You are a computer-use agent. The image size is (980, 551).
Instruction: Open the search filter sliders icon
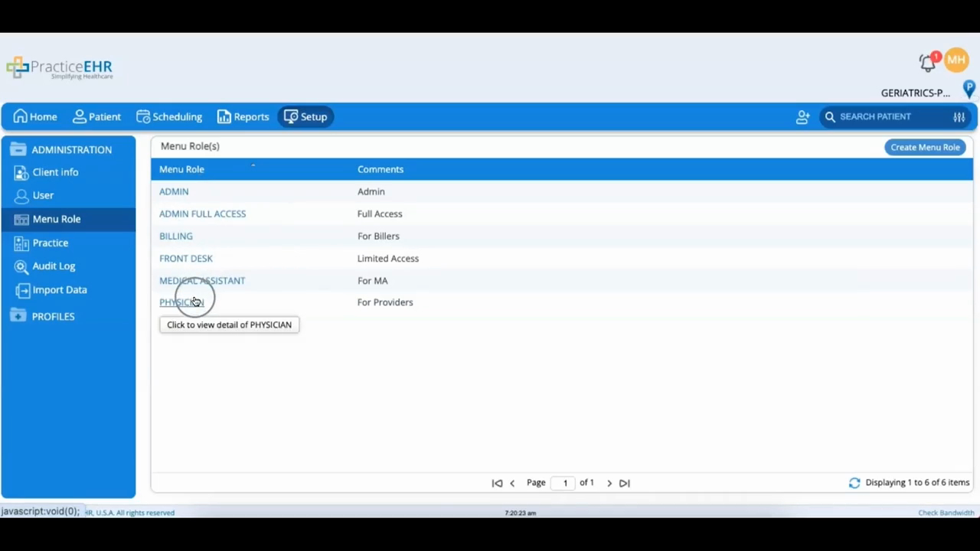tap(959, 117)
